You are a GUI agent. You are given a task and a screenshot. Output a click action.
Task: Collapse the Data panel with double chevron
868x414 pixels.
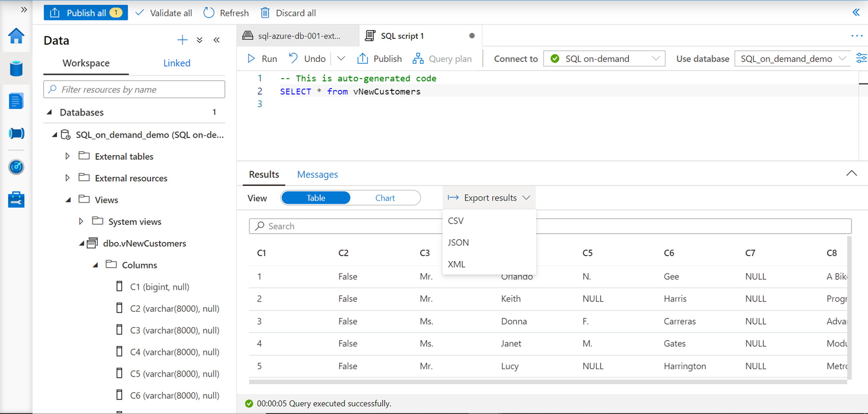(x=217, y=40)
